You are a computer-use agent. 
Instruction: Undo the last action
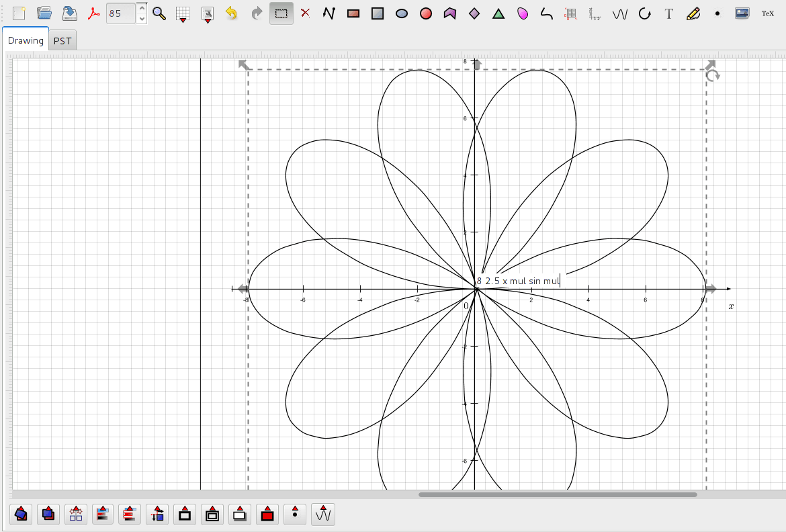click(x=232, y=13)
